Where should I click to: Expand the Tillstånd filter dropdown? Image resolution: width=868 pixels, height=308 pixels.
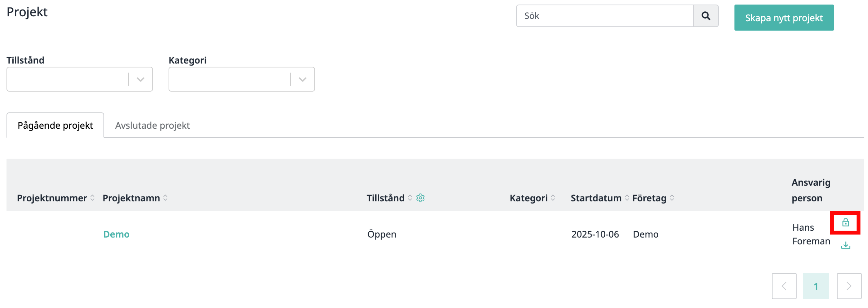80,79
